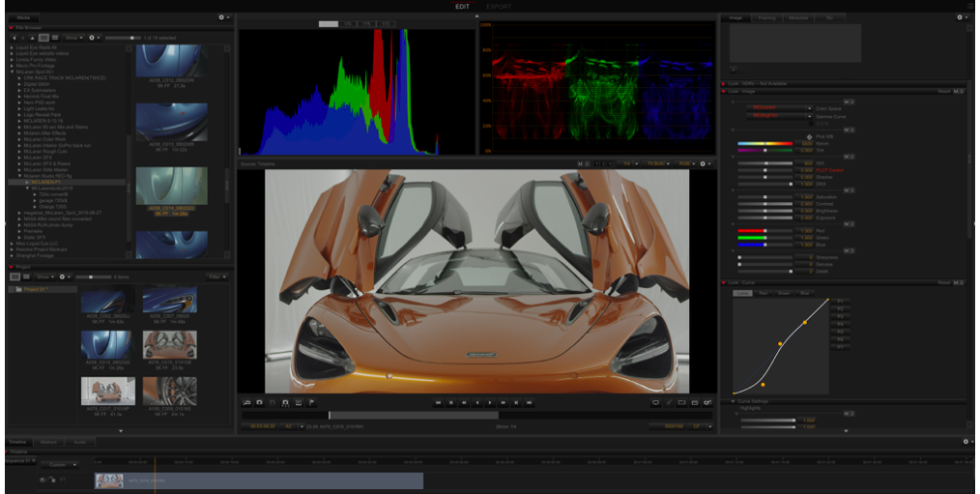The image size is (980, 494).
Task: Toggle the eye visibility icon on timeline track
Action: pyautogui.click(x=43, y=479)
